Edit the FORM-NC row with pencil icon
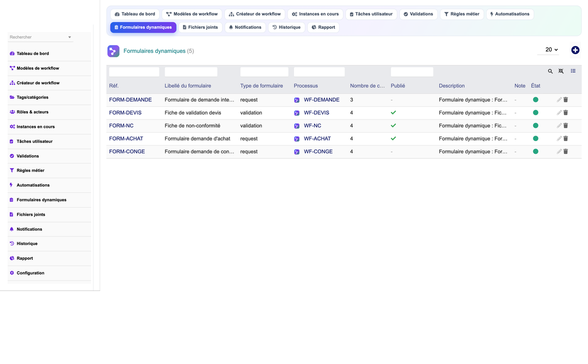This screenshot has height=364, width=588. click(559, 126)
